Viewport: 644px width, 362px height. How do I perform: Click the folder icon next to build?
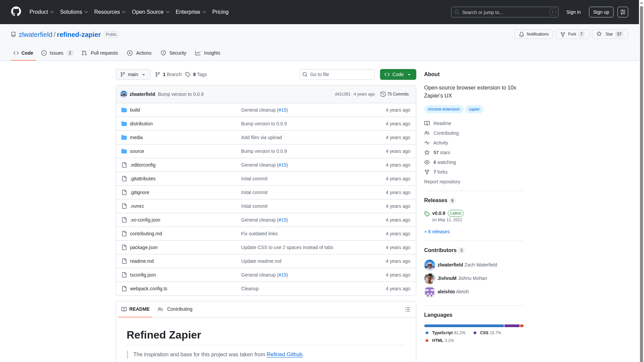124,110
